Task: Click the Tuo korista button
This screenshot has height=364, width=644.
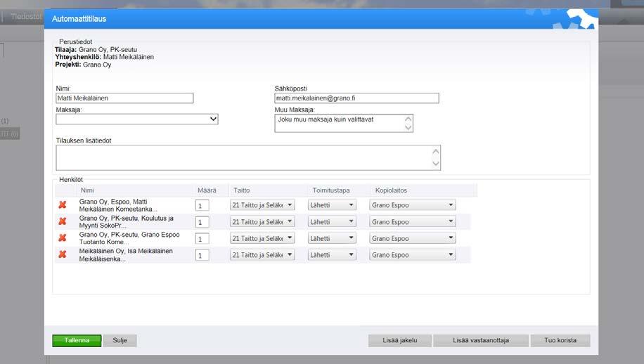Action: coord(560,340)
